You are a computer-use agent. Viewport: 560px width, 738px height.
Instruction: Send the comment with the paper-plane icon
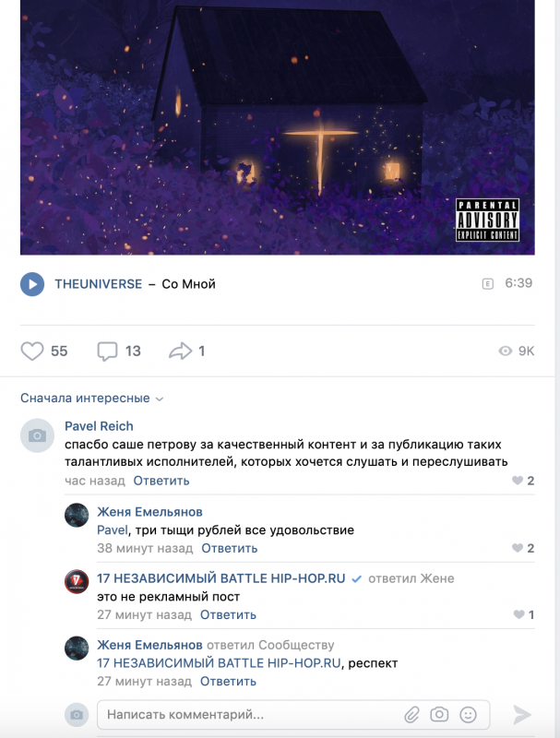pyautogui.click(x=522, y=715)
